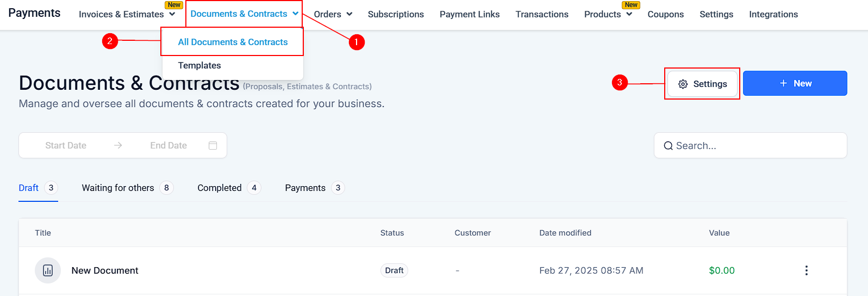Click the calendar icon in date range field
This screenshot has height=296, width=868.
[x=213, y=145]
